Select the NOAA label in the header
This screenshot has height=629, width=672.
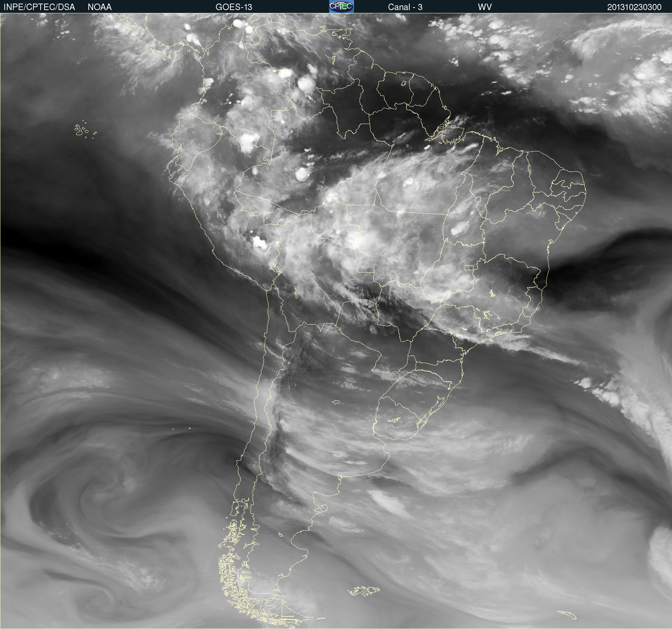[x=100, y=7]
